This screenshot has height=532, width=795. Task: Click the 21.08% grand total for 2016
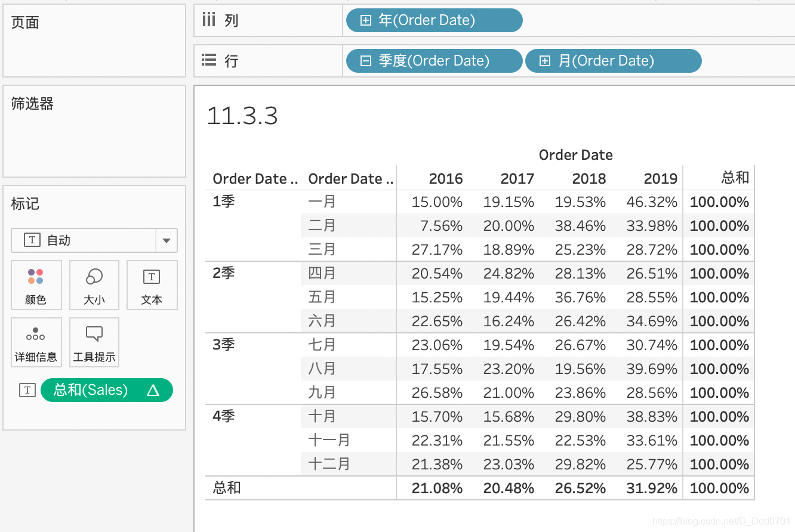click(x=437, y=488)
